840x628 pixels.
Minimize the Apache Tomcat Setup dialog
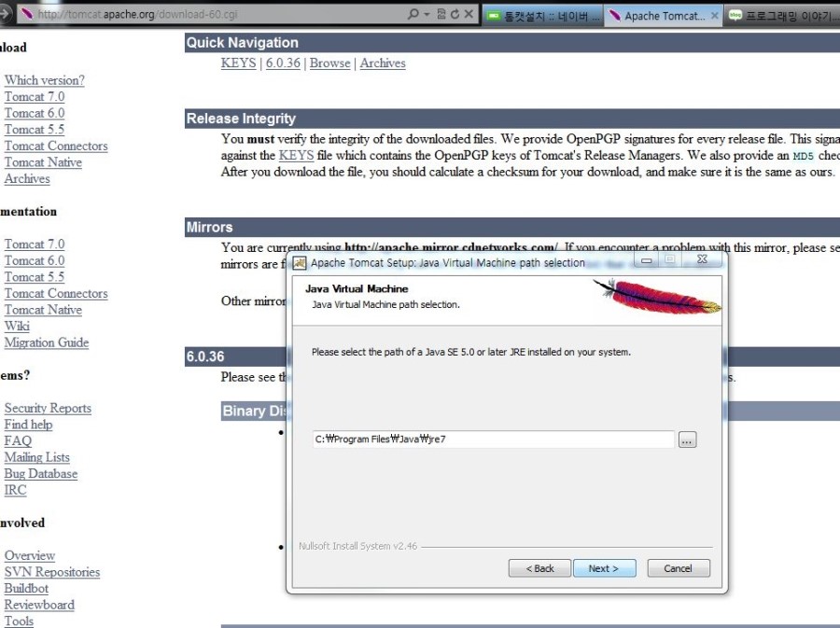pos(647,260)
